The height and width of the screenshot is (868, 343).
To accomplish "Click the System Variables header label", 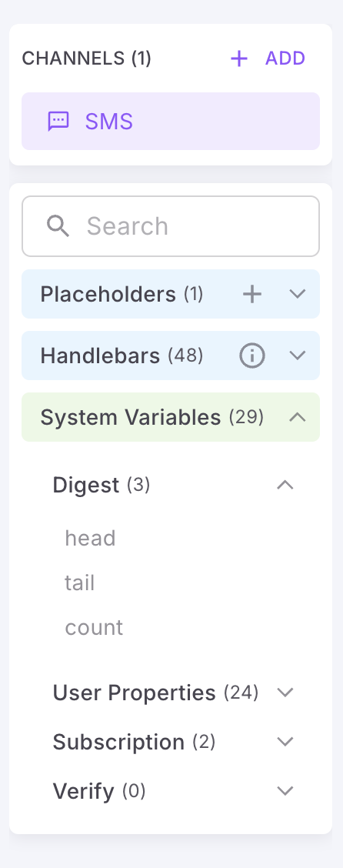I will 131,417.
